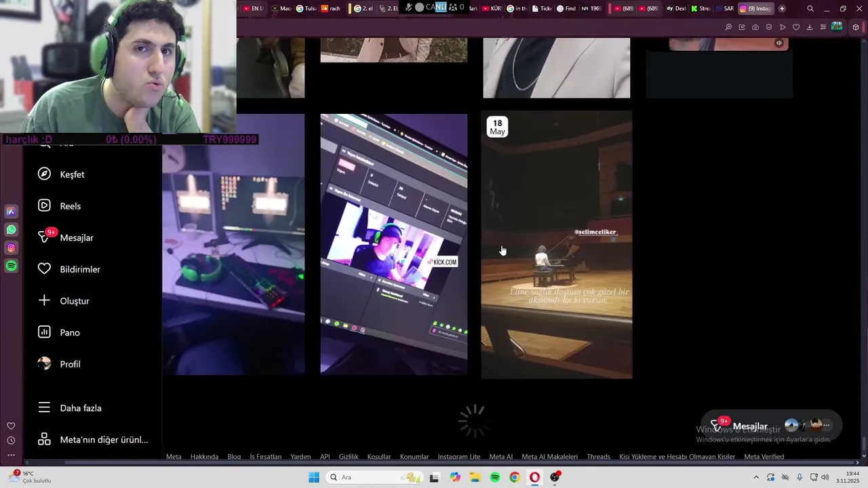The width and height of the screenshot is (868, 488).
Task: Open the downloads toolbar icon
Action: (810, 27)
